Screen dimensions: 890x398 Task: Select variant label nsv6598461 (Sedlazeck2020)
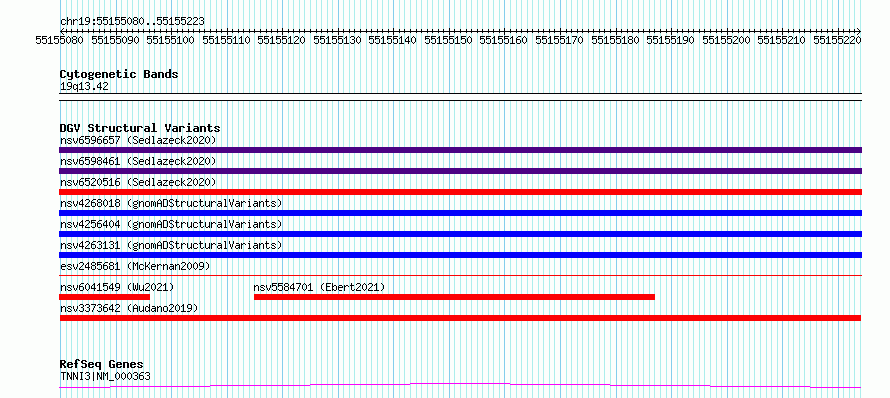(x=138, y=161)
